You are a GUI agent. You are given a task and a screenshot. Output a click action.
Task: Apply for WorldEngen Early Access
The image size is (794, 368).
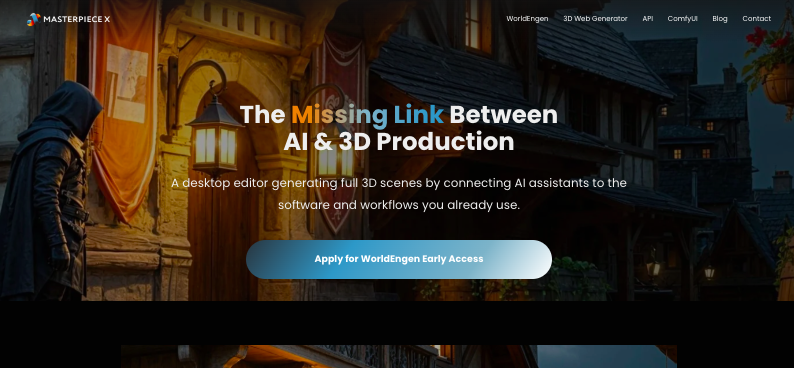pos(399,259)
